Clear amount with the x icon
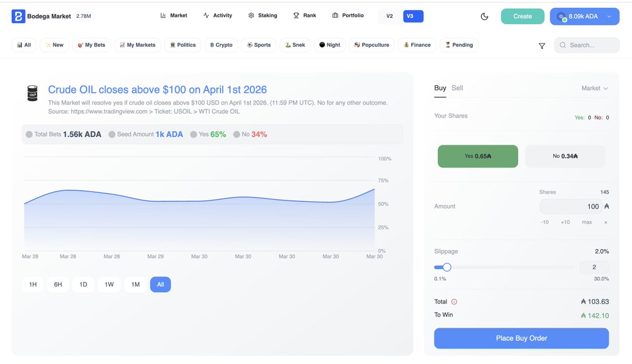The width and height of the screenshot is (632, 364). (x=606, y=222)
